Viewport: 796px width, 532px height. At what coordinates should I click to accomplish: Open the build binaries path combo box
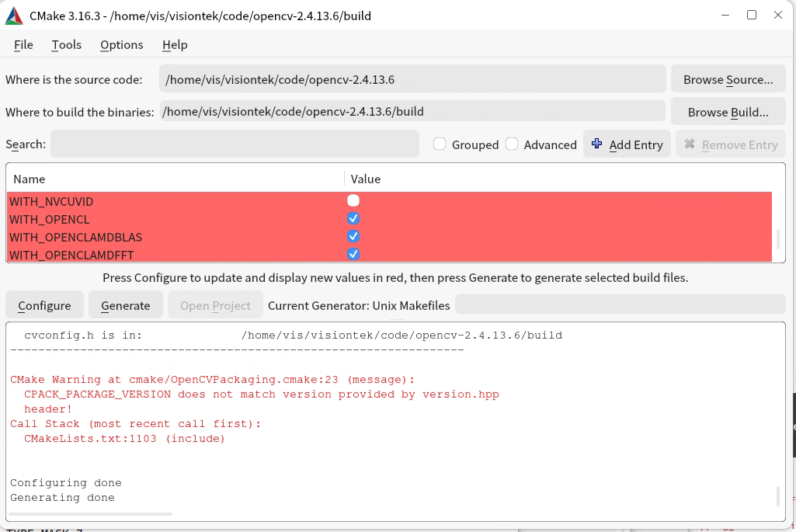(x=412, y=111)
